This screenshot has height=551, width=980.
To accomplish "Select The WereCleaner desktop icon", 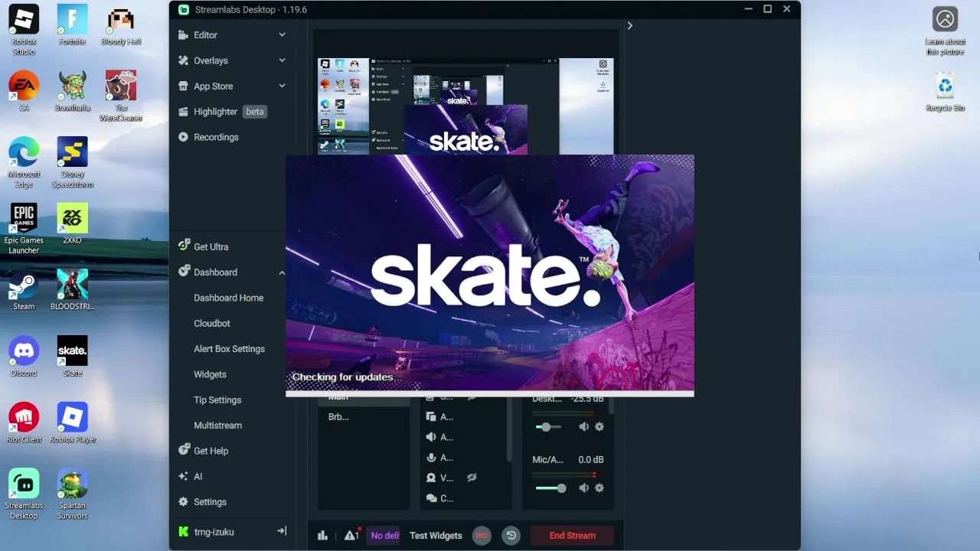I will 121,96.
